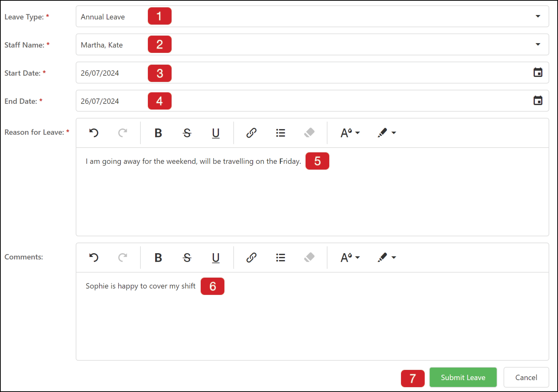558x392 pixels.
Task: Undo in the Comments editor
Action: coord(94,257)
